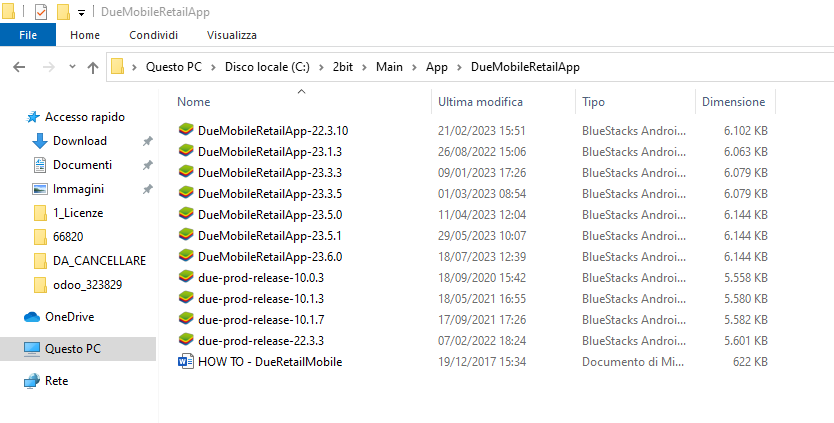Click size value 622 KB
This screenshot has height=423, width=834.
tap(750, 362)
